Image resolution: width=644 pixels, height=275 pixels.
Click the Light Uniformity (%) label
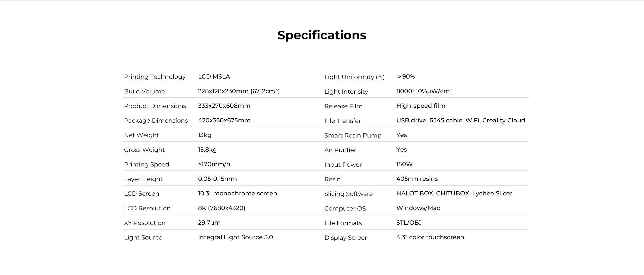coord(354,77)
